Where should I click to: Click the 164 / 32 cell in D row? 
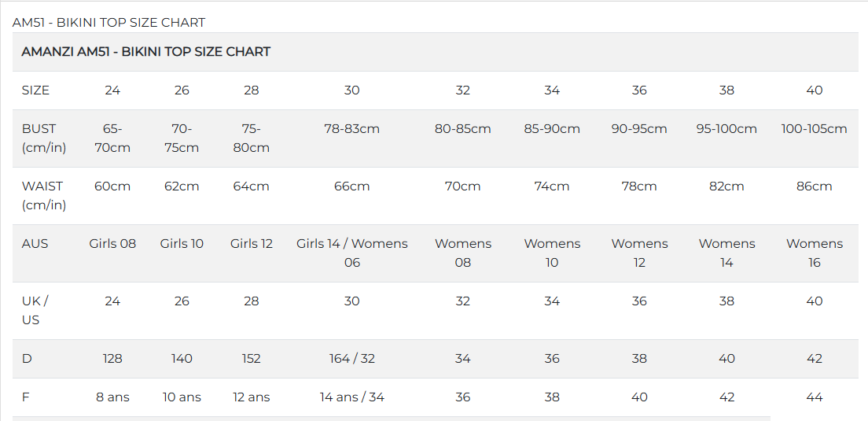351,359
